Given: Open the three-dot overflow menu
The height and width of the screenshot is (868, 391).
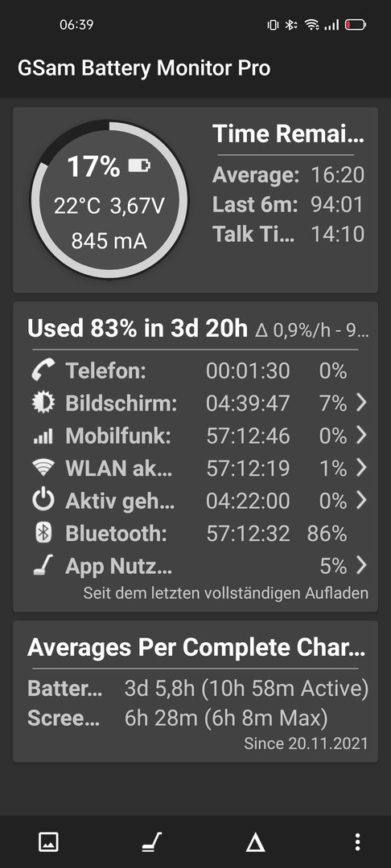Looking at the screenshot, I should tap(358, 842).
